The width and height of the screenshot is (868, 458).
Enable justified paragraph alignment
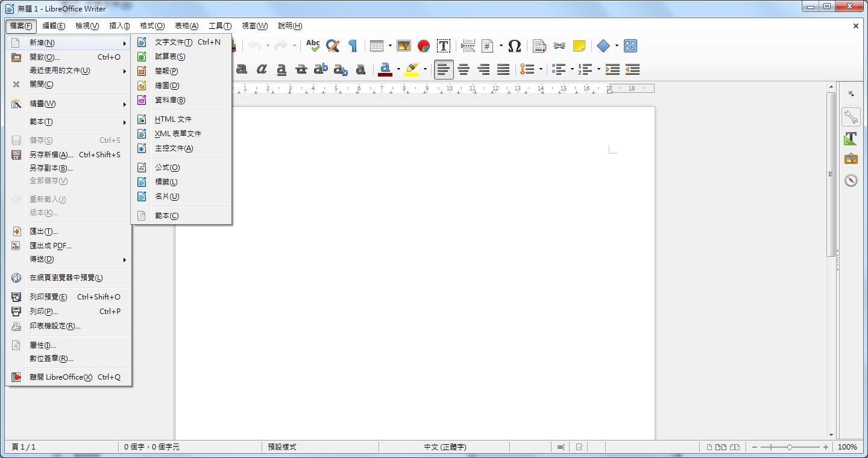pos(503,70)
